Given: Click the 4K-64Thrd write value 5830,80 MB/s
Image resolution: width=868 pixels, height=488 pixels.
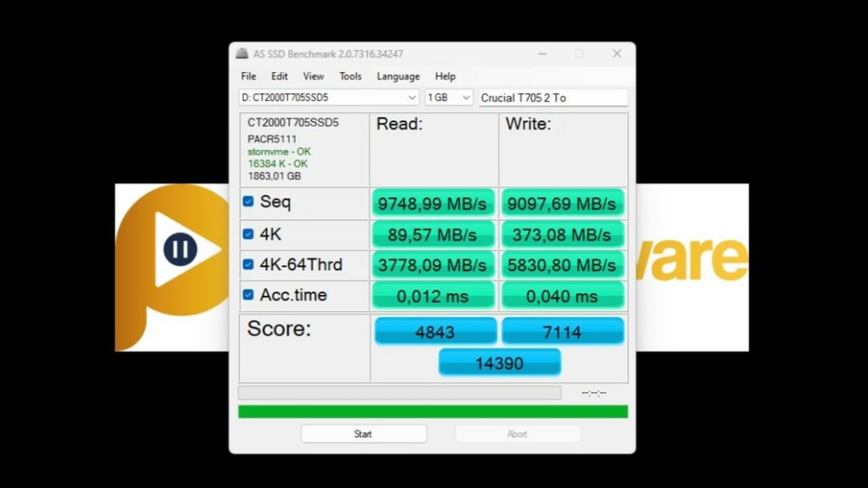Looking at the screenshot, I should [x=562, y=265].
